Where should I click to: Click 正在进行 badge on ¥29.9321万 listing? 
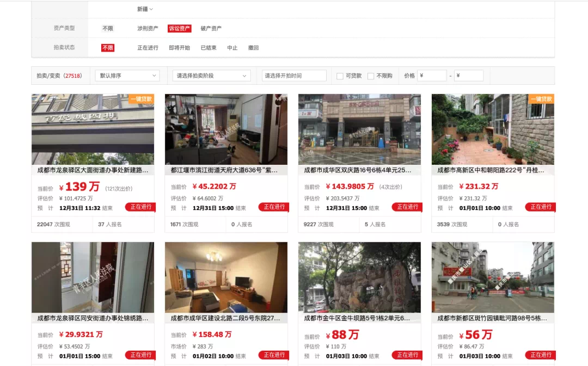[x=141, y=355]
